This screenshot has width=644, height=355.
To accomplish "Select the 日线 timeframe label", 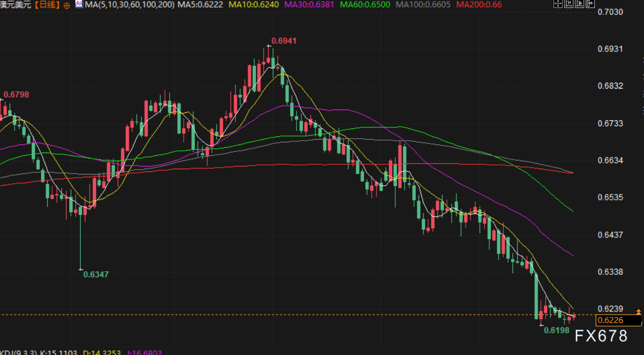I will pyautogui.click(x=47, y=5).
